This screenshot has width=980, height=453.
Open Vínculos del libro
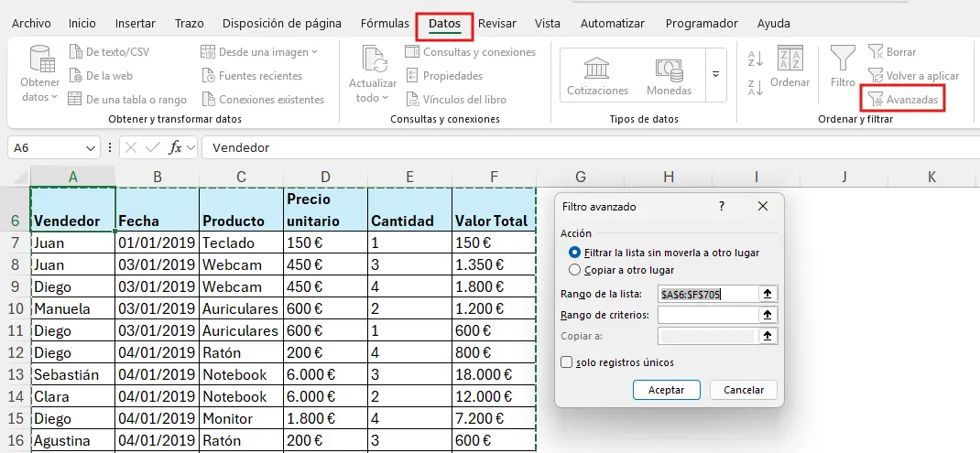click(x=456, y=100)
